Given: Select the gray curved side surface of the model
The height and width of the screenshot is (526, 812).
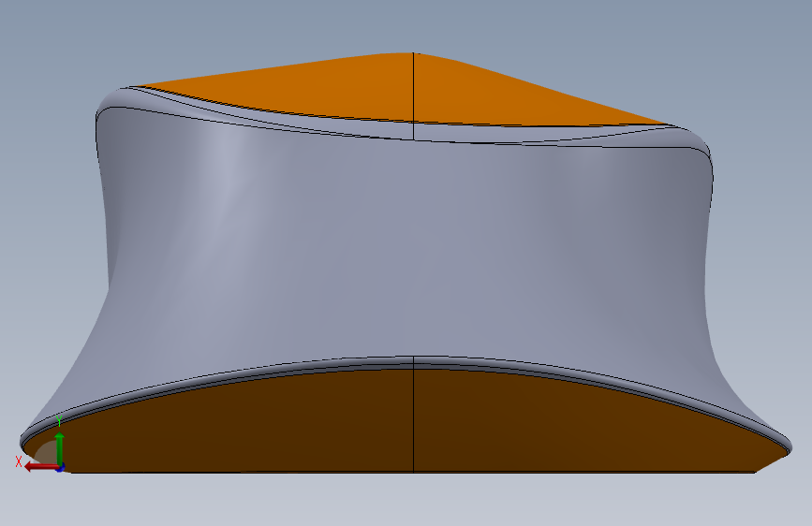Looking at the screenshot, I should 404,249.
